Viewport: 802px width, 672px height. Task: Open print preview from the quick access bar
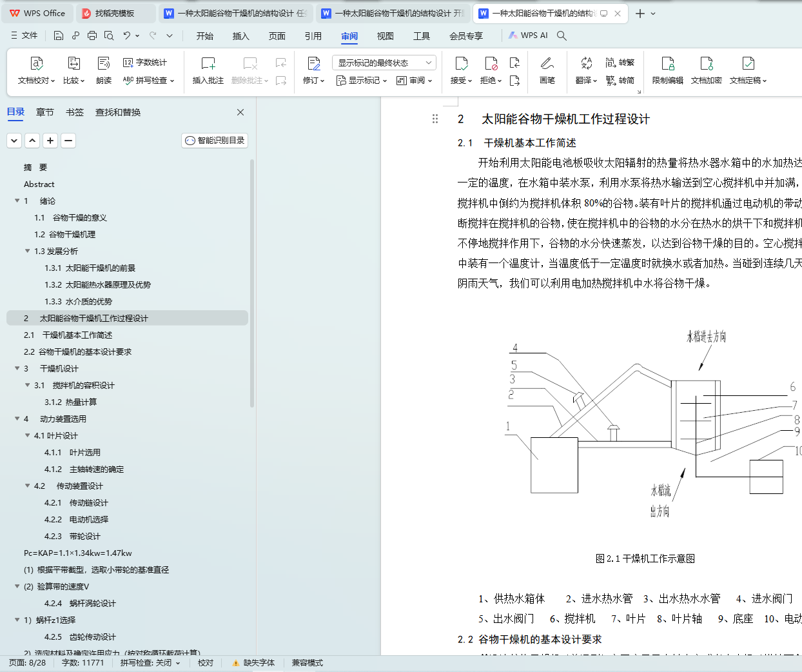[x=109, y=36]
